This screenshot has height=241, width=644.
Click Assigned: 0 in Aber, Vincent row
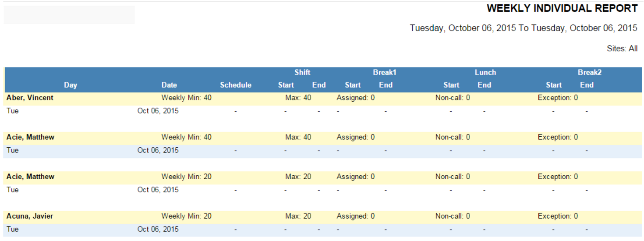[x=355, y=98]
